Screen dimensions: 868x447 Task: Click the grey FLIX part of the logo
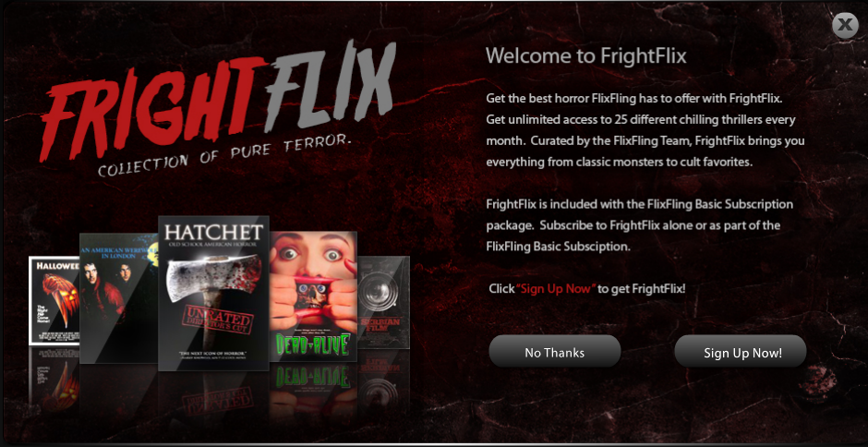click(330, 87)
